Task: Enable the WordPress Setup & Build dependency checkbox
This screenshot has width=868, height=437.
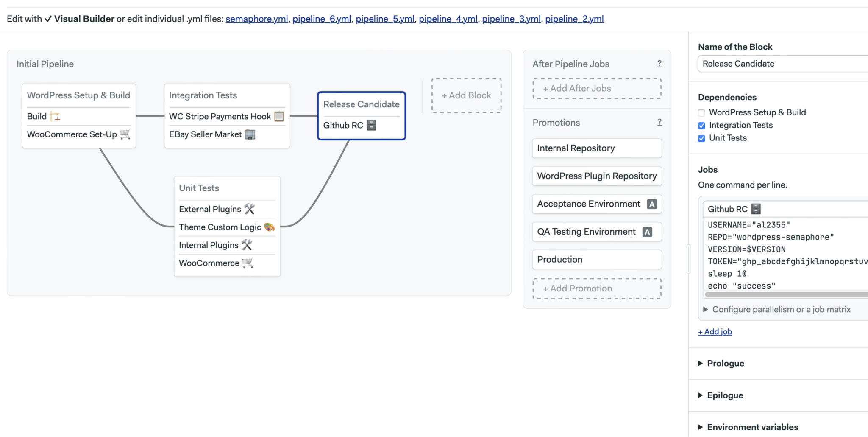Action: coord(701,112)
